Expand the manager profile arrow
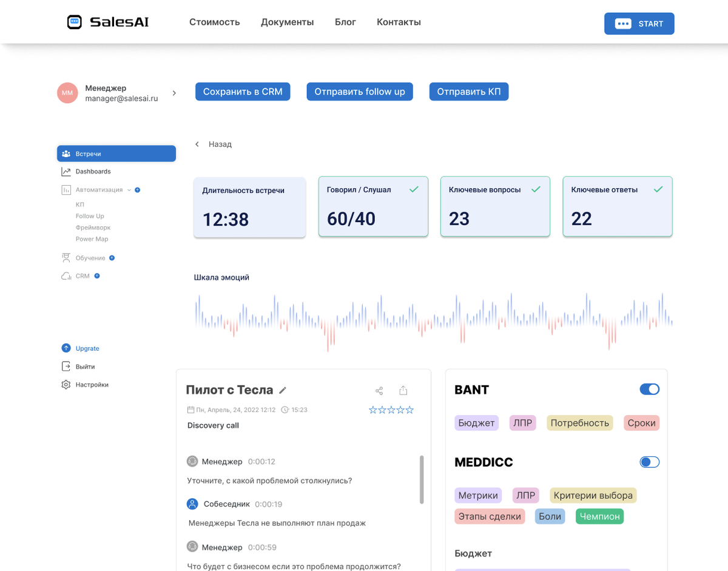 (174, 93)
